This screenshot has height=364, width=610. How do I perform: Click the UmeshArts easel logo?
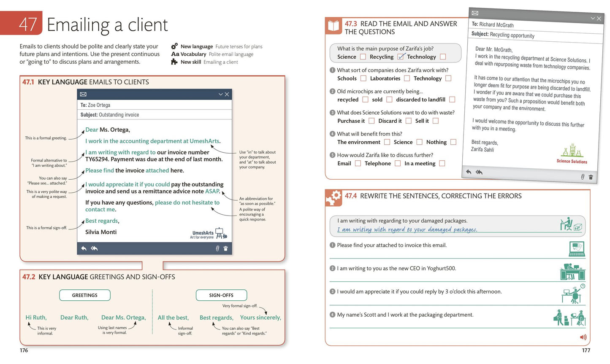[x=221, y=233]
